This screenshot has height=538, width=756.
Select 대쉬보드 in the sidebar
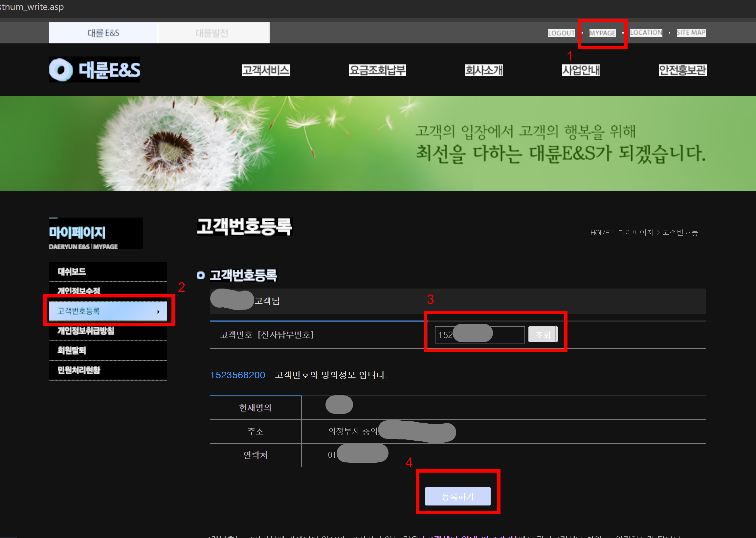72,272
